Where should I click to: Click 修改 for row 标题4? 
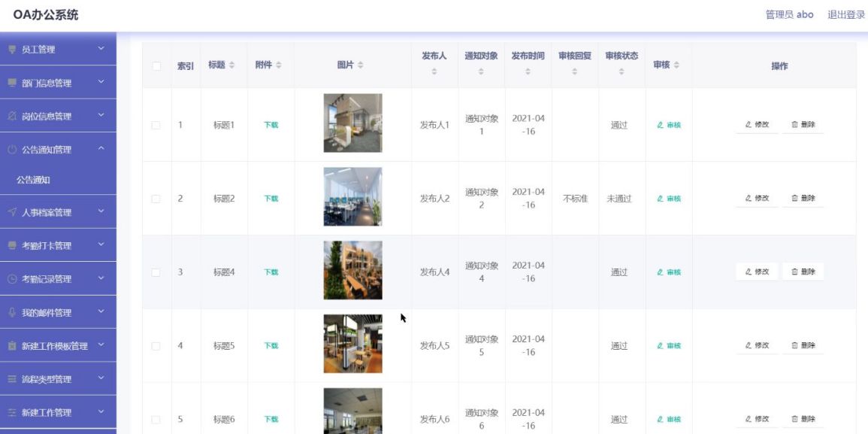757,272
